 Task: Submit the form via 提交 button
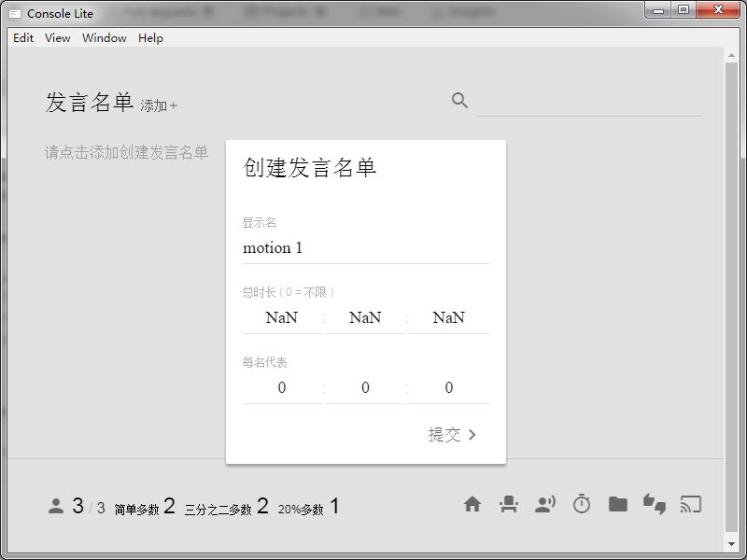coord(451,435)
